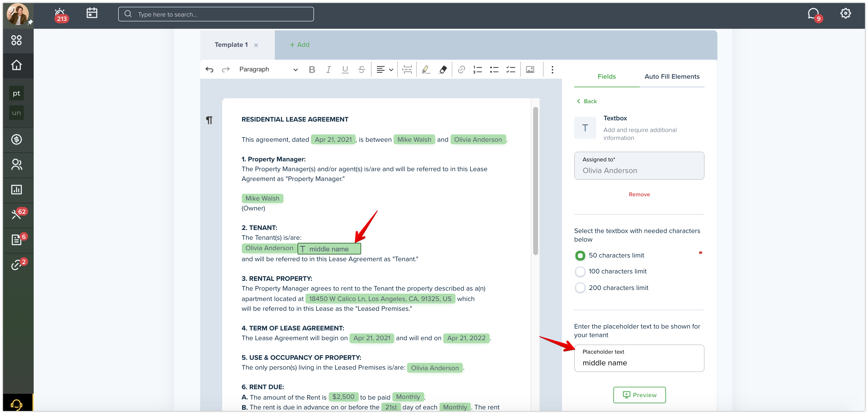Viewport: 868px width, 414px height.
Task: Switch to Auto Fill Elements tab
Action: pos(672,77)
